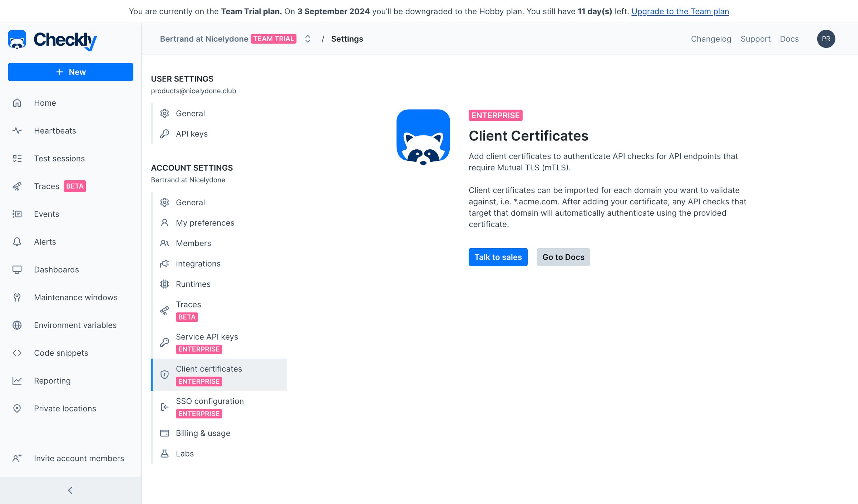Viewport: 858px width, 504px height.
Task: Open Heartbeats in the sidebar
Action: point(55,131)
